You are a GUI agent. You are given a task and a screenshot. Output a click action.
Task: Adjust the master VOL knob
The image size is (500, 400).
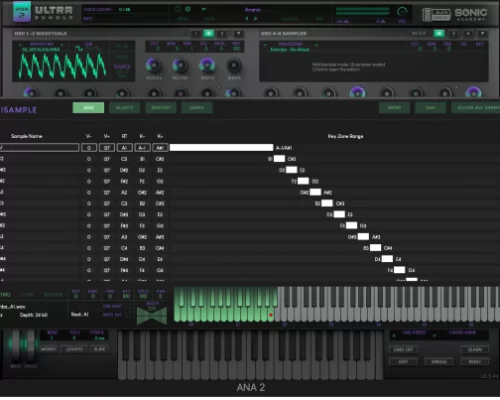402,12
